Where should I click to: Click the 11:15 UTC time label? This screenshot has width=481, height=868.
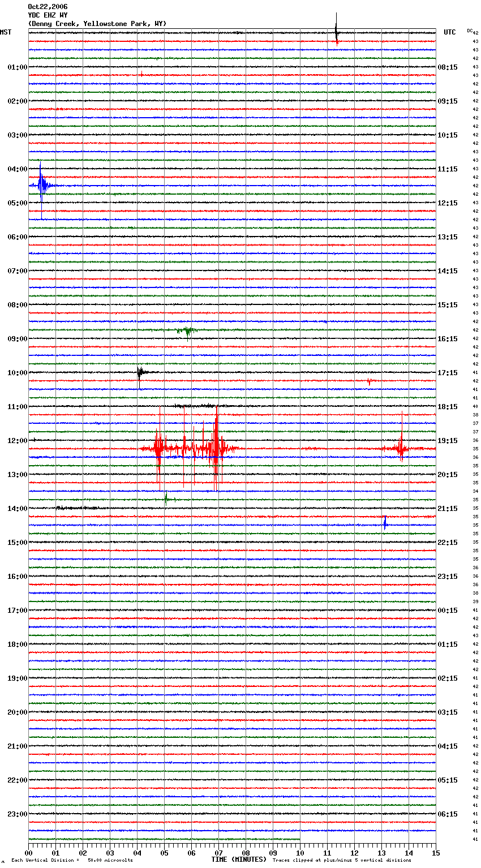click(x=448, y=169)
